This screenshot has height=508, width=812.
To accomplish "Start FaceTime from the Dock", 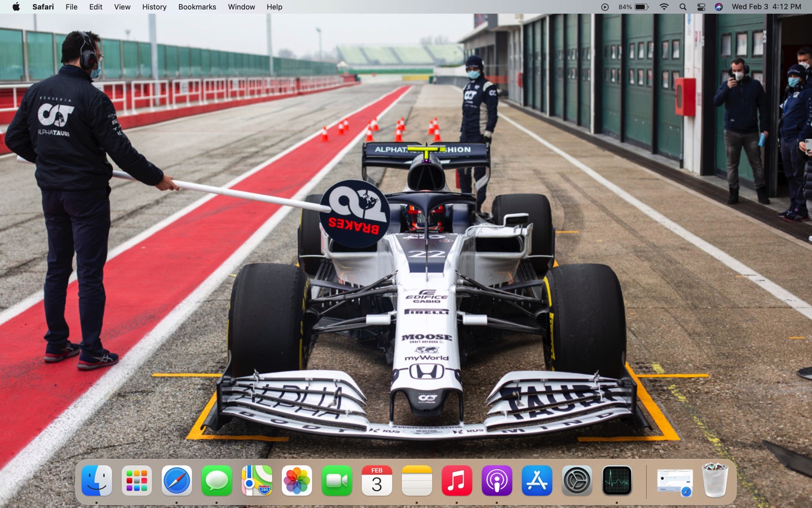I will click(x=337, y=481).
